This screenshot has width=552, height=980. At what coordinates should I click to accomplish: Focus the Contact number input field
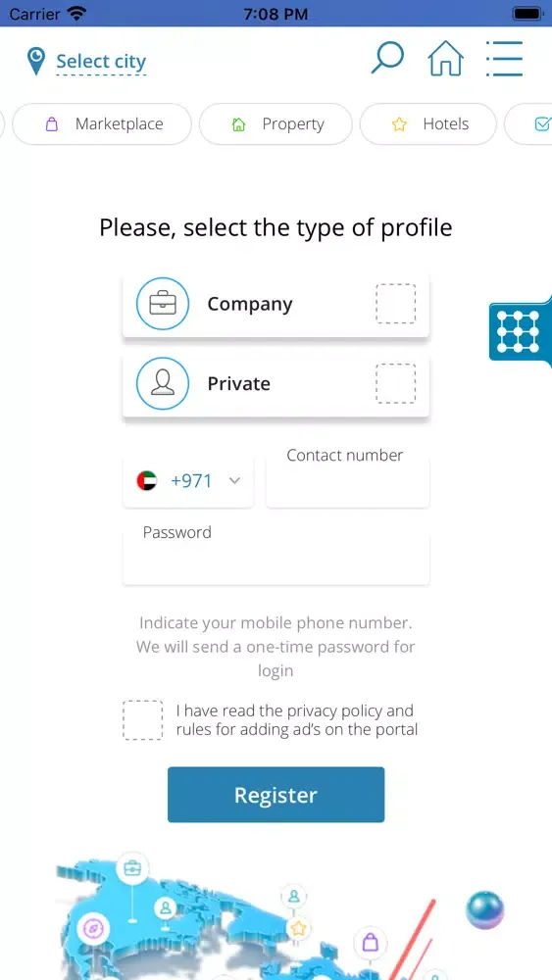[x=348, y=480]
